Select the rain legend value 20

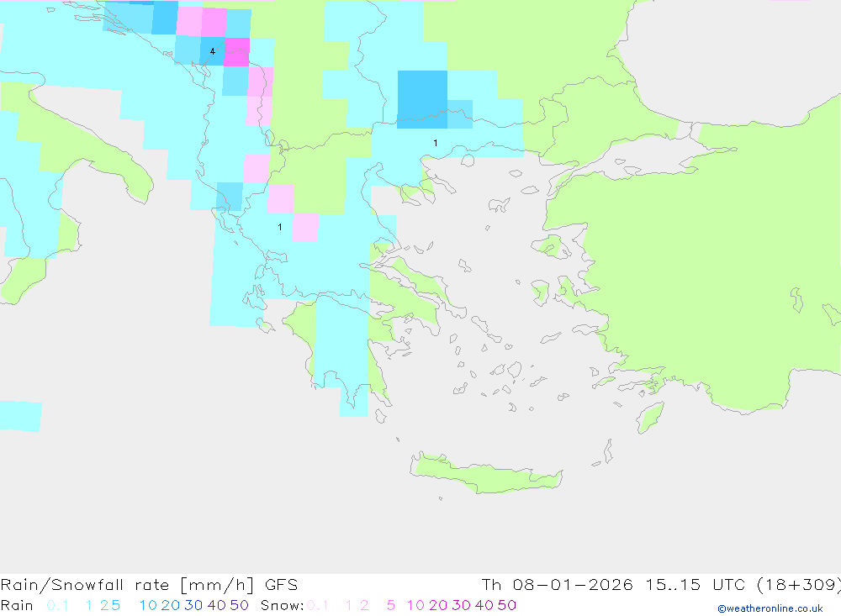pyautogui.click(x=171, y=605)
